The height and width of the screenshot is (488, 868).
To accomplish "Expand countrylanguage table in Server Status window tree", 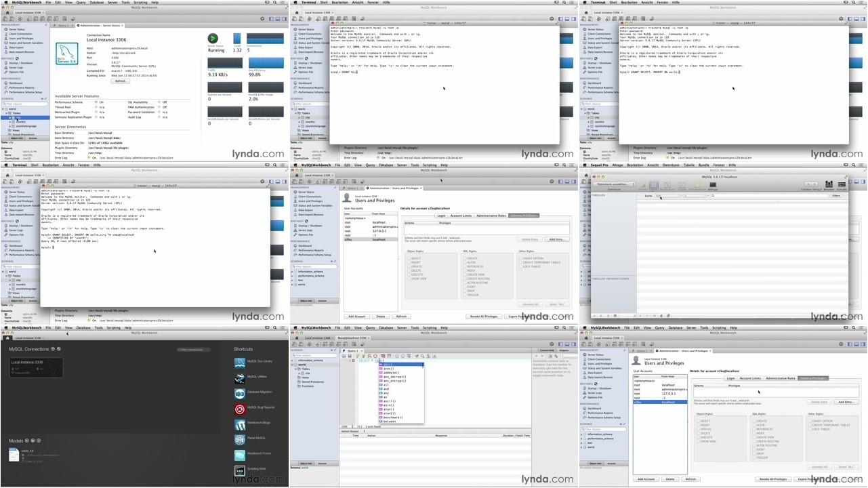I will click(11, 126).
